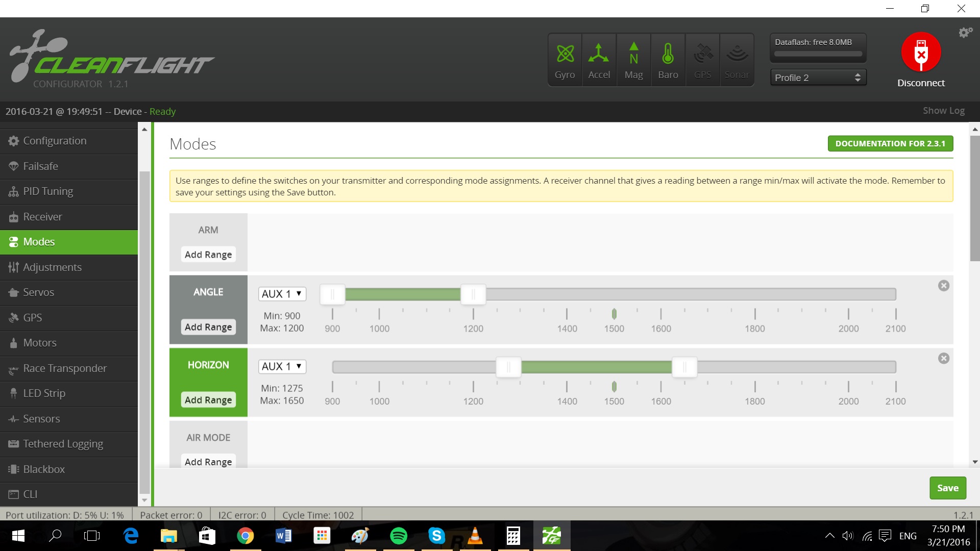Screen dimensions: 980x551
Task: Switch to the Receiver tab
Action: [x=42, y=217]
